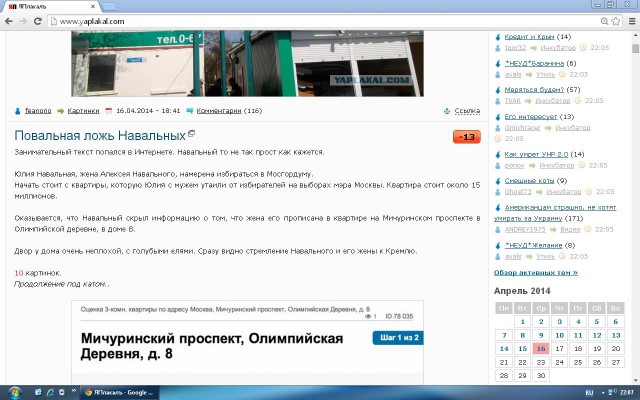640x400 pixels.
Task: Open the user ANDREY1975 profile link
Action: click(x=525, y=229)
